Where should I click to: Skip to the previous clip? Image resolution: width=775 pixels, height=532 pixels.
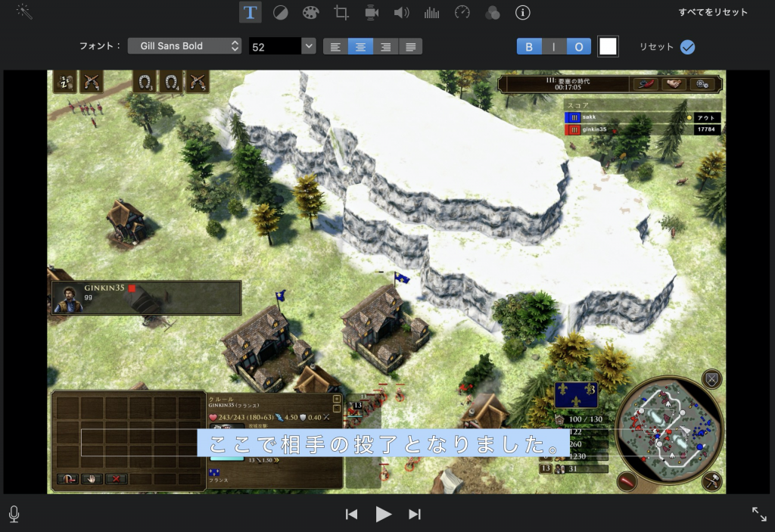[351, 514]
